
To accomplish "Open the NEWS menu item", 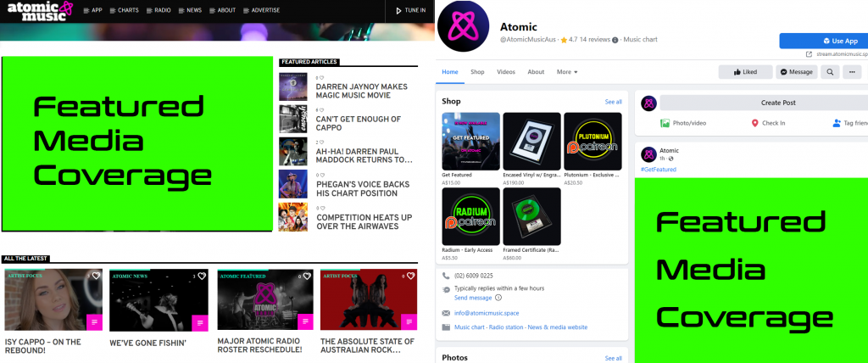I will (190, 10).
